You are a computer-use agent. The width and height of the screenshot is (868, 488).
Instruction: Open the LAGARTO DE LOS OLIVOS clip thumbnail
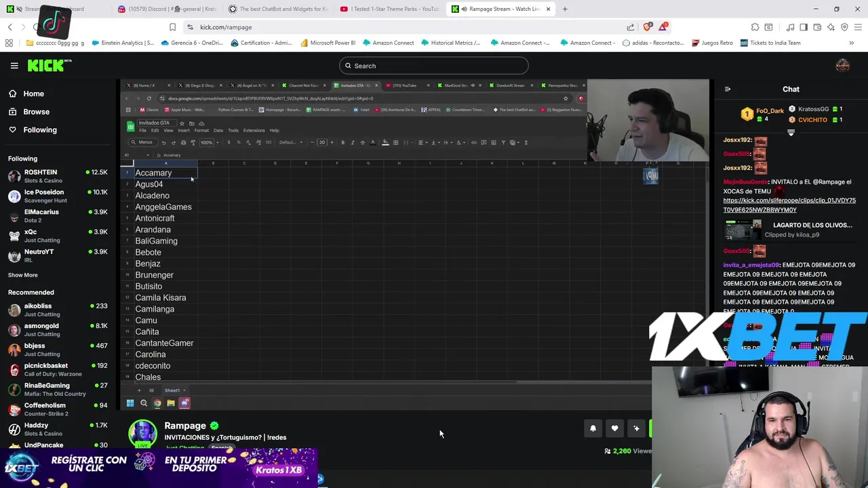click(742, 230)
